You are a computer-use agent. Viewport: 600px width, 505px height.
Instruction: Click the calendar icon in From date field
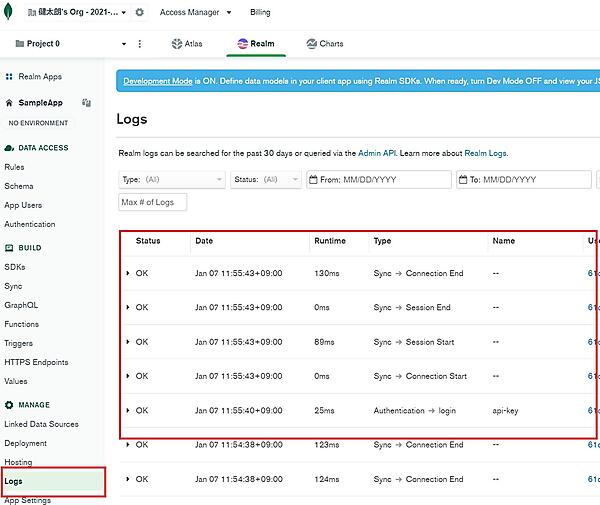coord(313,180)
